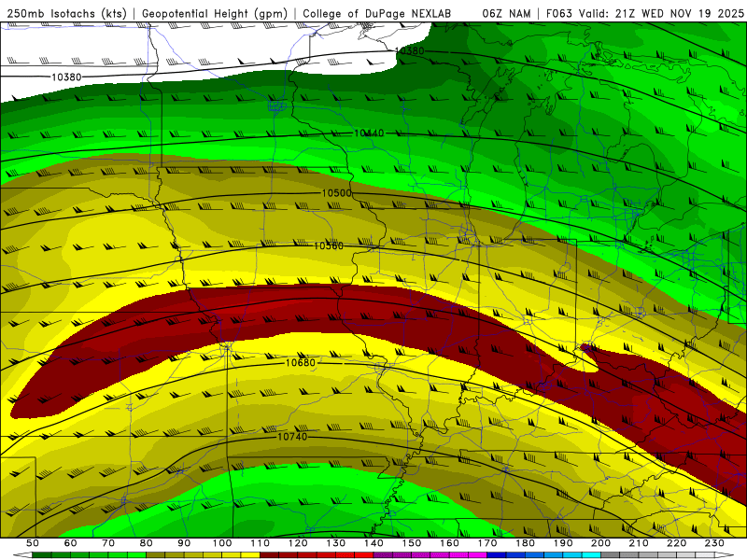Click the 220 value on the color scale
Viewport: 747px width, 560px height.
678,543
